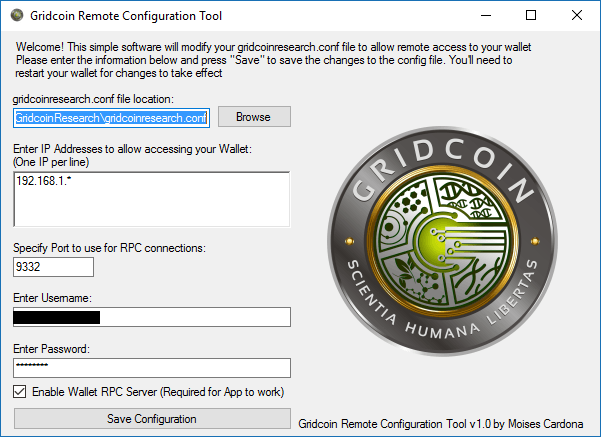Click the 'Enter IP Addresses to allow accessing your Wallet:' label
The height and width of the screenshot is (437, 601).
(133, 149)
